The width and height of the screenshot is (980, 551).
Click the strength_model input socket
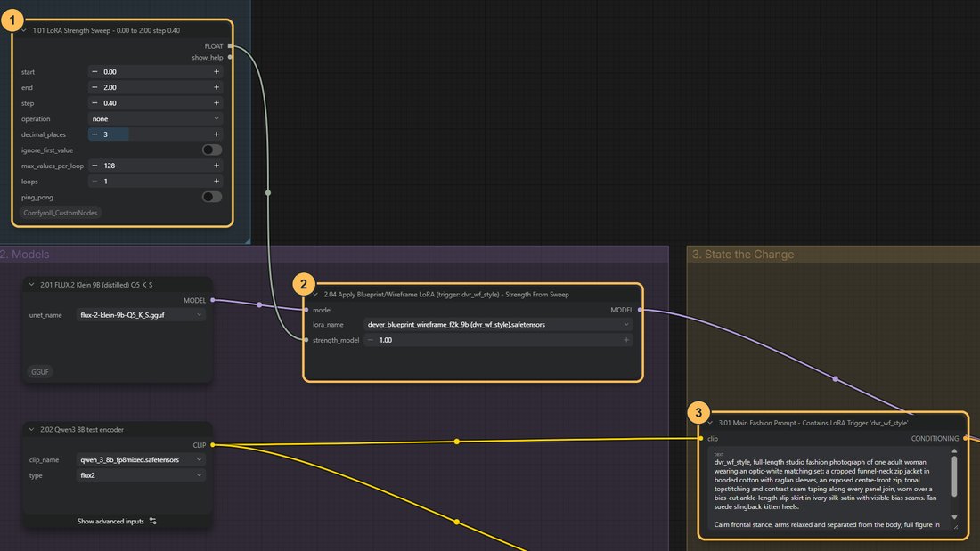pos(306,340)
